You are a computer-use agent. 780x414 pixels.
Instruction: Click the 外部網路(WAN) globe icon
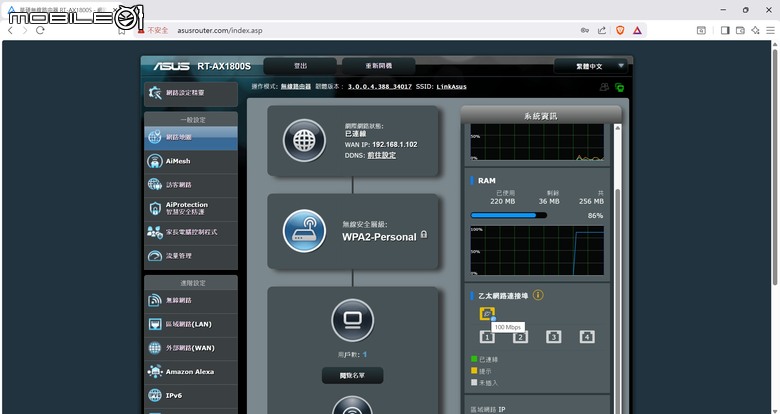tap(155, 348)
